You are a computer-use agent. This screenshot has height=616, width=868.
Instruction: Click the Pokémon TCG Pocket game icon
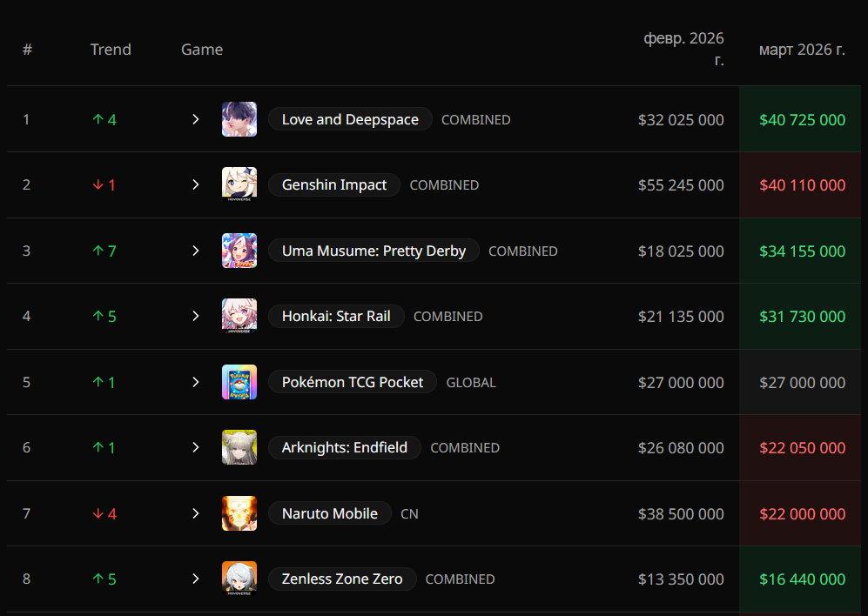239,382
